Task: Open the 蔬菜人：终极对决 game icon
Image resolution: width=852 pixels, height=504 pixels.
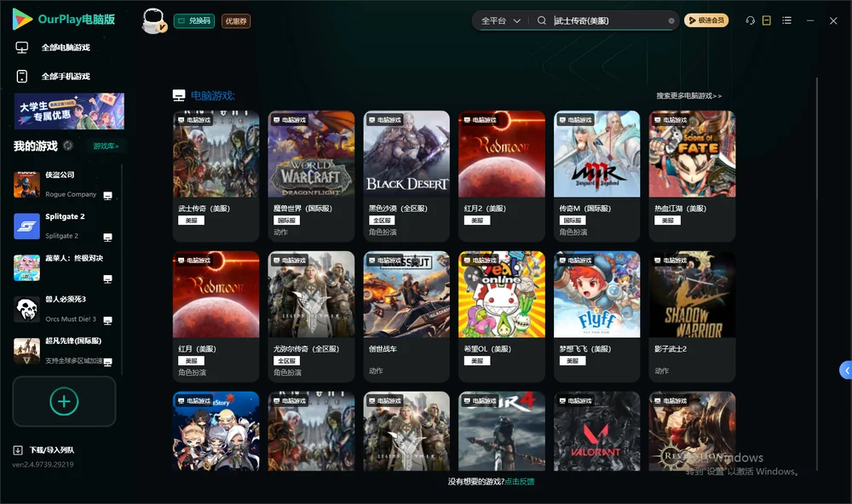Action: pyautogui.click(x=26, y=267)
